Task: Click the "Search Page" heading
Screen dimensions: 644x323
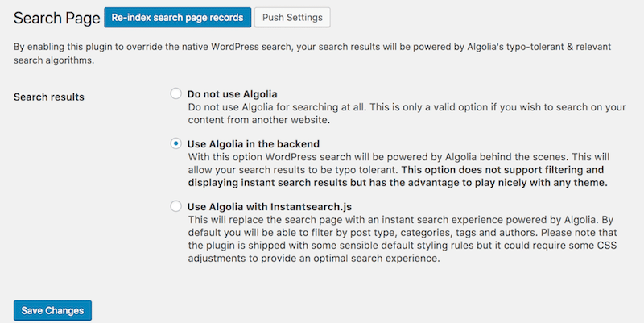Action: point(56,17)
